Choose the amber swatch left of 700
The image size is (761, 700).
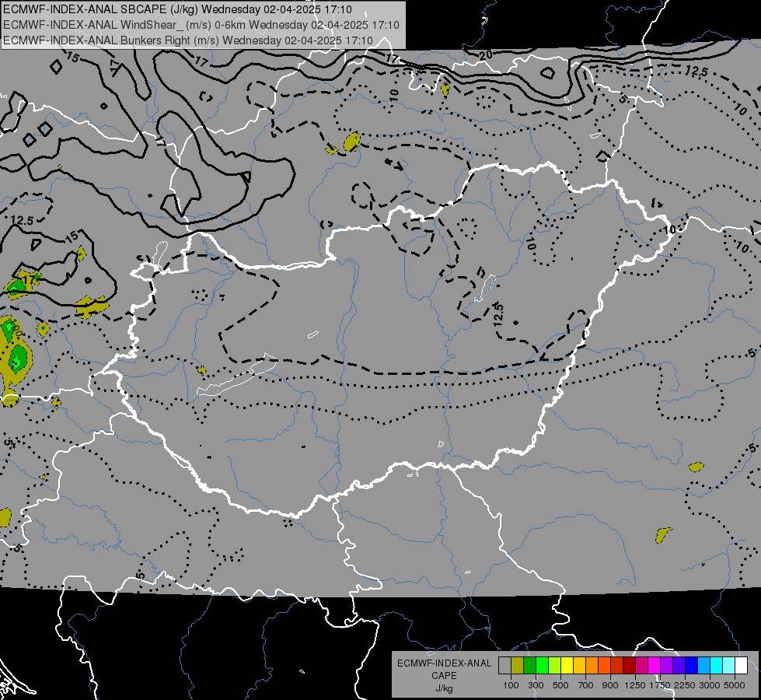tap(579, 666)
